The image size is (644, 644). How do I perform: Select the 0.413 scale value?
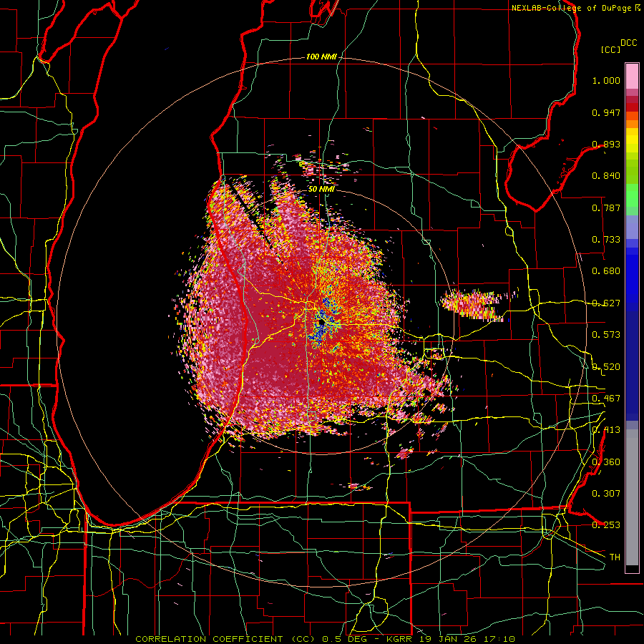coord(606,430)
